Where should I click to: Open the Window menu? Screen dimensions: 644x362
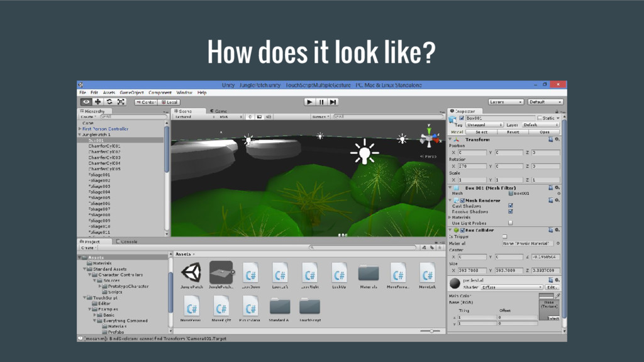(x=184, y=93)
